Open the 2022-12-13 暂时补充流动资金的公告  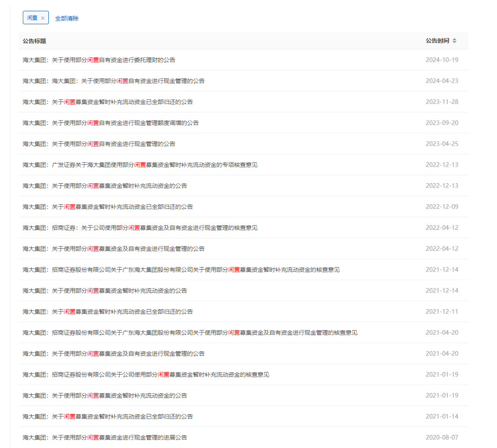pyautogui.click(x=104, y=185)
